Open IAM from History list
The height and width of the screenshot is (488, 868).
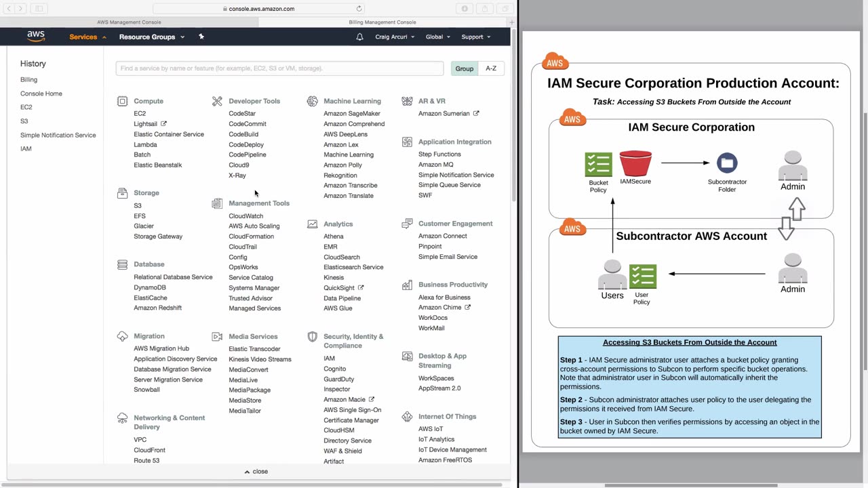click(26, 148)
